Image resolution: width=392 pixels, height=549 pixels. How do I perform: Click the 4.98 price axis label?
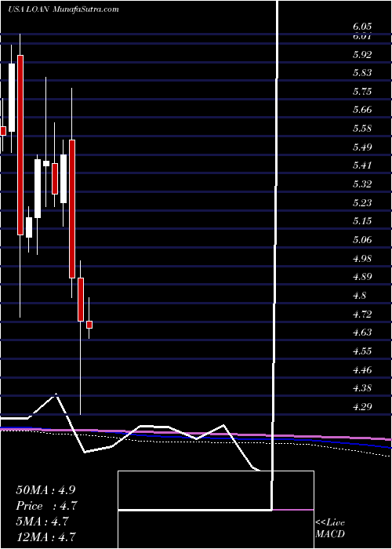pyautogui.click(x=362, y=259)
